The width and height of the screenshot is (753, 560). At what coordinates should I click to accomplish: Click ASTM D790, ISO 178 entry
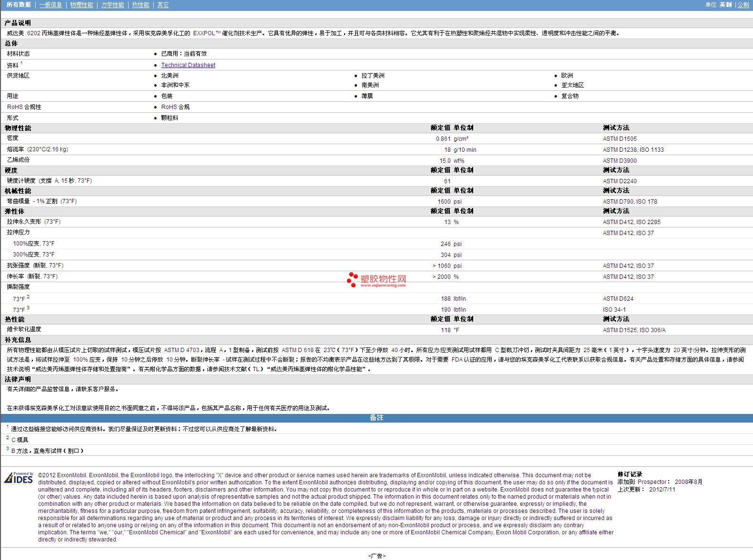(630, 202)
